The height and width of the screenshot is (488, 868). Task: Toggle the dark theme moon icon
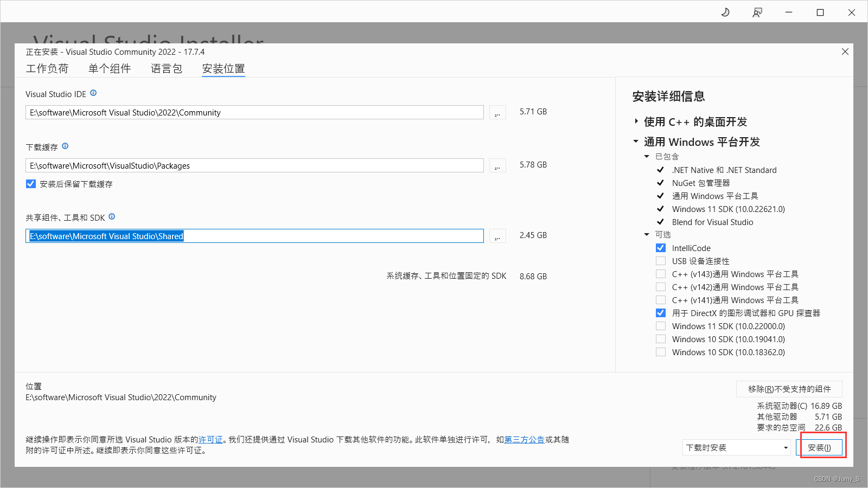(x=725, y=12)
